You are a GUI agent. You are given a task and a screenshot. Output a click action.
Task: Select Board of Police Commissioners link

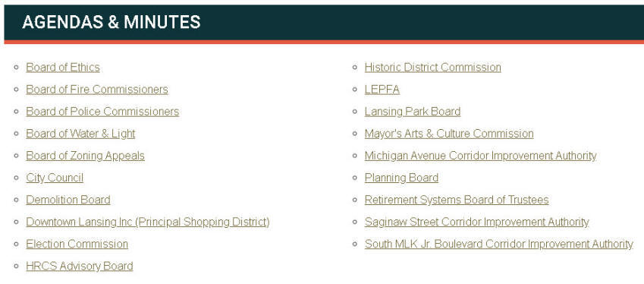coord(102,112)
